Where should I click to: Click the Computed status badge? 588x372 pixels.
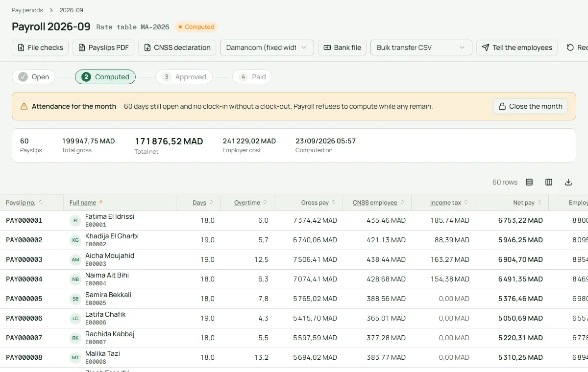(x=196, y=27)
